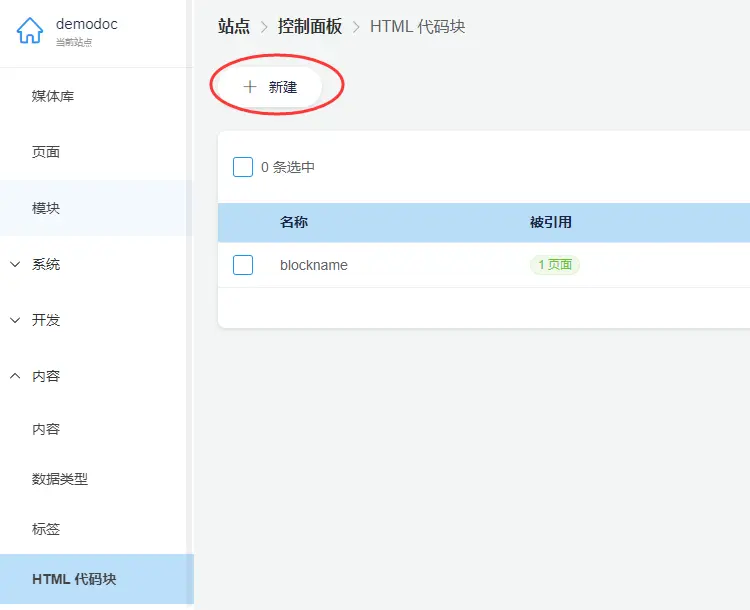
Task: Click the demodoc site name
Action: [x=87, y=24]
